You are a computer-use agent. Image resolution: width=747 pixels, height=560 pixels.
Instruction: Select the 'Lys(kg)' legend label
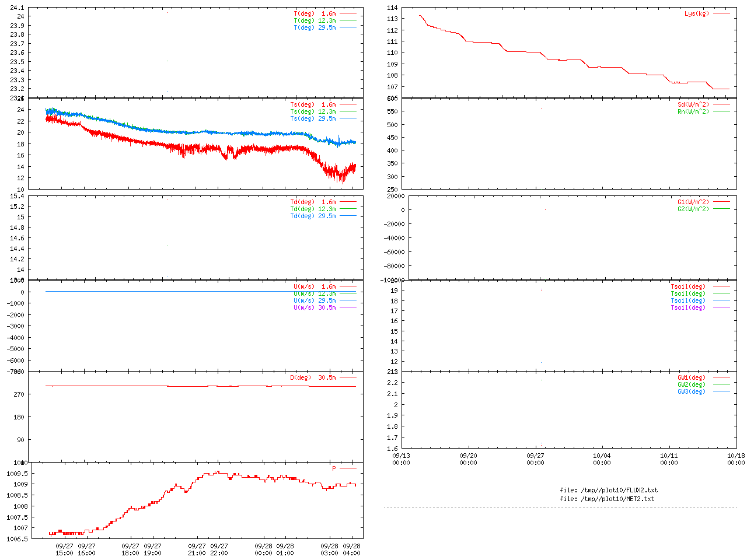[x=697, y=13]
